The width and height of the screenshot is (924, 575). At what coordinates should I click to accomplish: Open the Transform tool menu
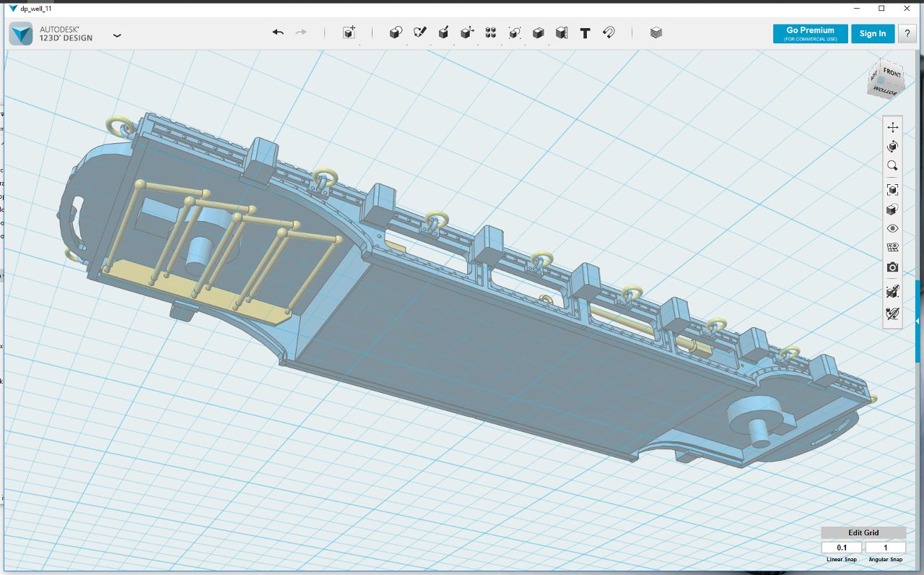pos(349,33)
